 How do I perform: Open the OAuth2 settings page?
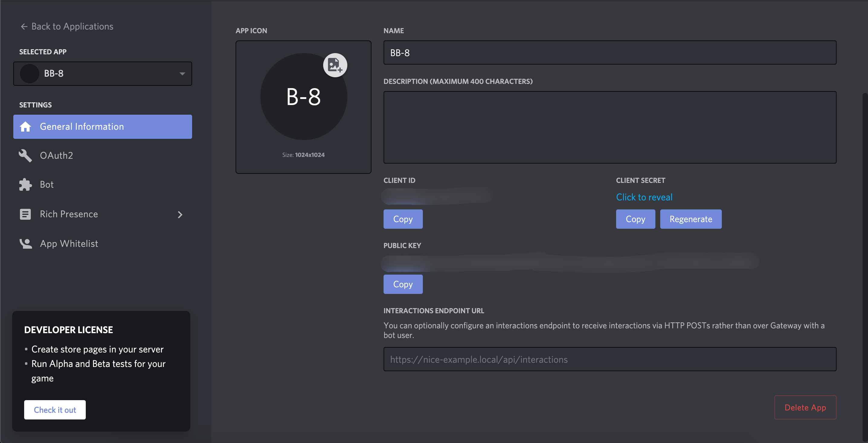[102, 155]
